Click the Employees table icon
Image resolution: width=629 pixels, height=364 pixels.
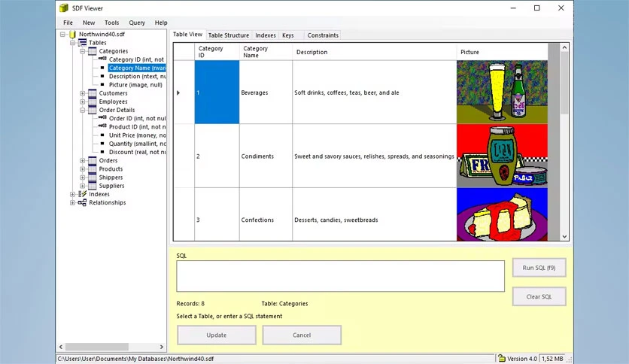click(93, 102)
